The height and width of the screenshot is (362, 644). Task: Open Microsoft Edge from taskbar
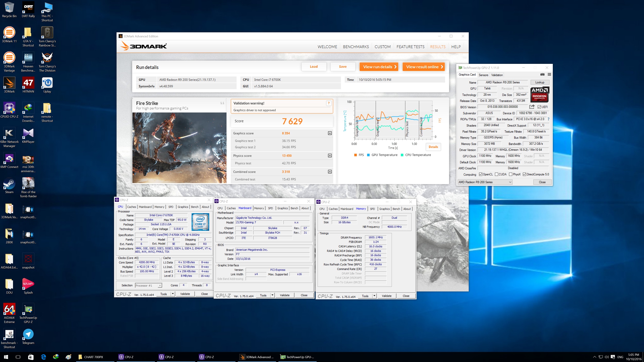pyautogui.click(x=43, y=357)
